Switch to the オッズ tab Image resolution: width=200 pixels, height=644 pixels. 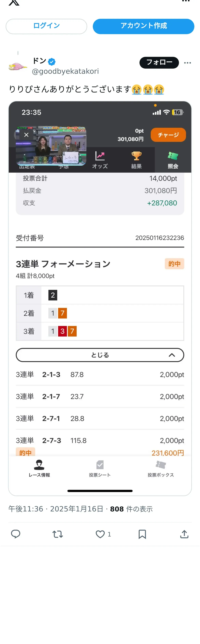pos(100,160)
